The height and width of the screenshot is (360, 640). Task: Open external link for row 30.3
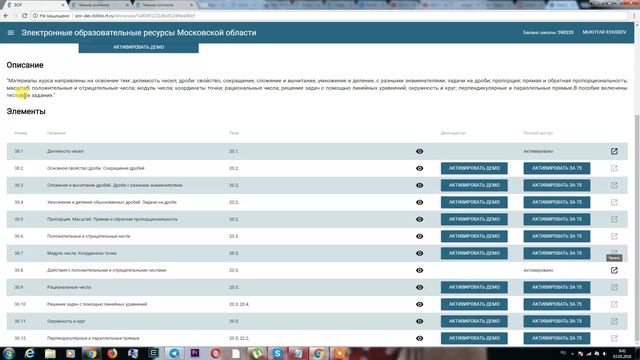614,185
